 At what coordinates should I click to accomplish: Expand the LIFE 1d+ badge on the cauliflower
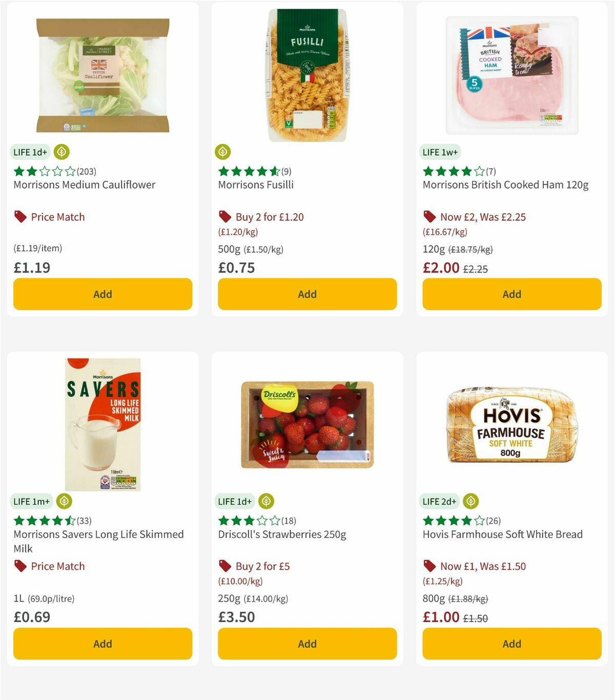click(30, 152)
